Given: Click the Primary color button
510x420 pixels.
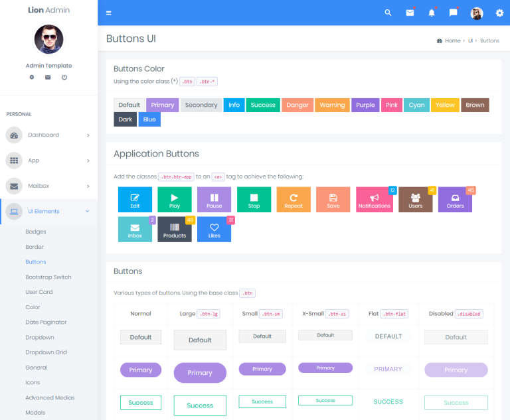Looking at the screenshot, I should pyautogui.click(x=163, y=105).
